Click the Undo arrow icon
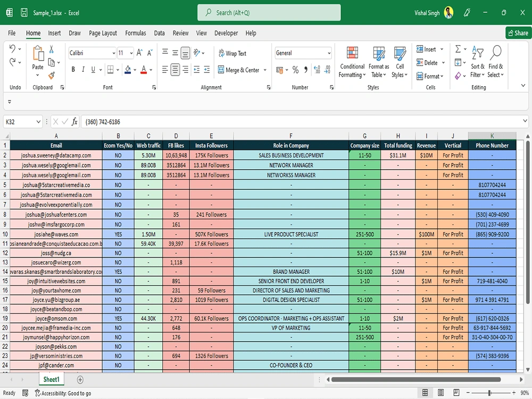Image resolution: width=532 pixels, height=399 pixels. 13,49
